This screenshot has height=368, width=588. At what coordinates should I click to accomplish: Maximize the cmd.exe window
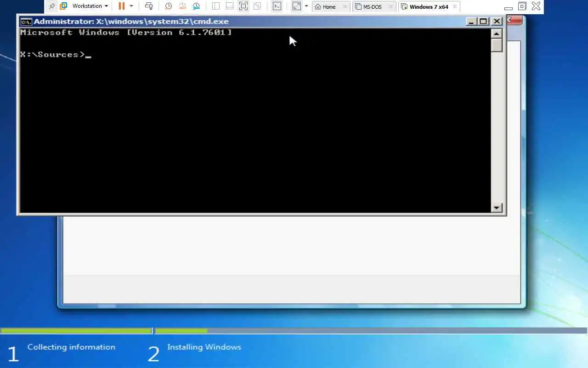(483, 21)
